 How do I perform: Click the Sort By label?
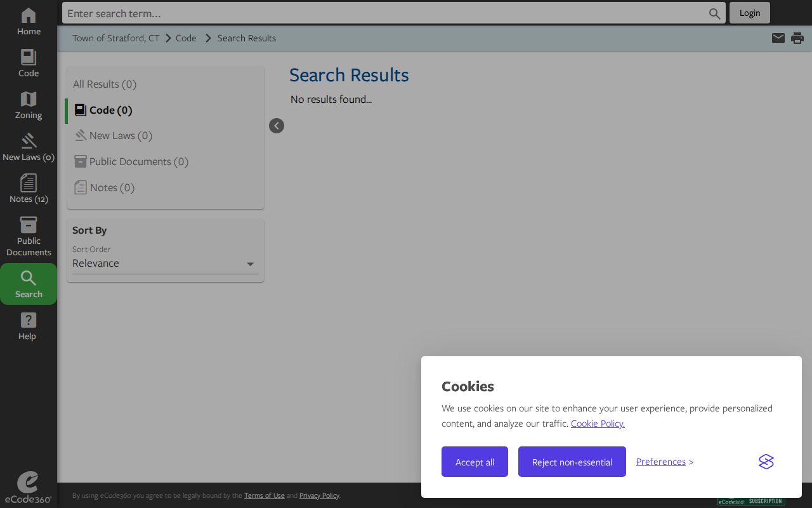point(89,230)
